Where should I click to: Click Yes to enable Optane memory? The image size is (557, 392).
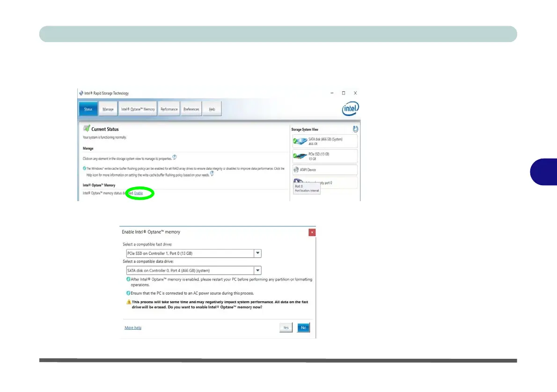click(x=286, y=327)
